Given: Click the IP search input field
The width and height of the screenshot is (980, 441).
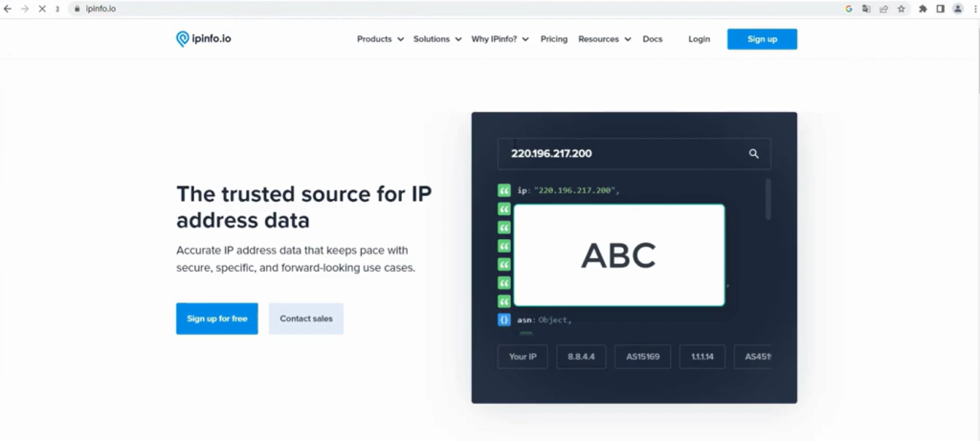Looking at the screenshot, I should 634,154.
